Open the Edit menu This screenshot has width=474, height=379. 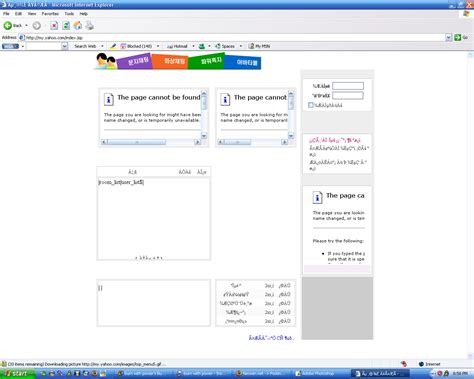click(18, 14)
